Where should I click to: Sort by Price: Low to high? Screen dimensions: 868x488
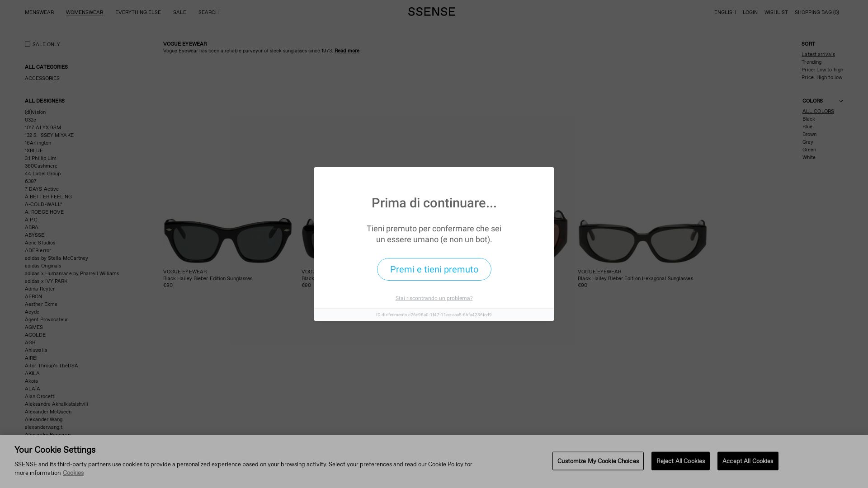tap(822, 70)
